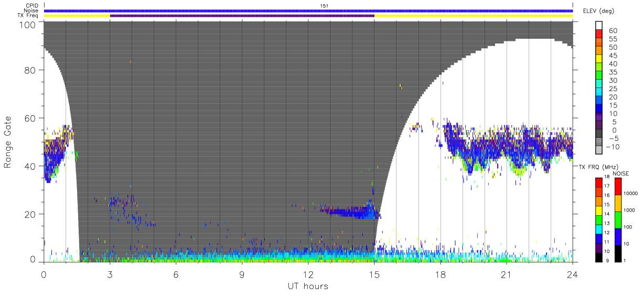Pick the blue 15-20 ELEV swatch
Viewport: 644px width, 297px height.
(x=599, y=101)
